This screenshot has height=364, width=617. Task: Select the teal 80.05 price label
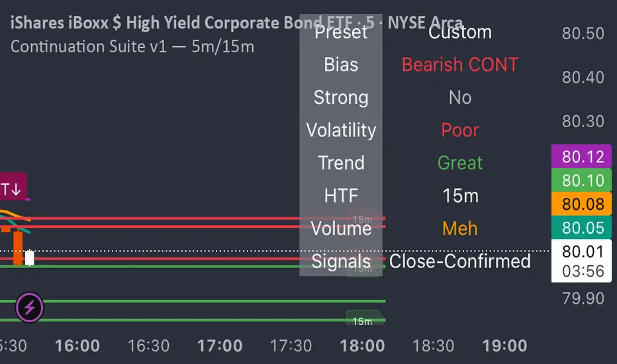[583, 228]
